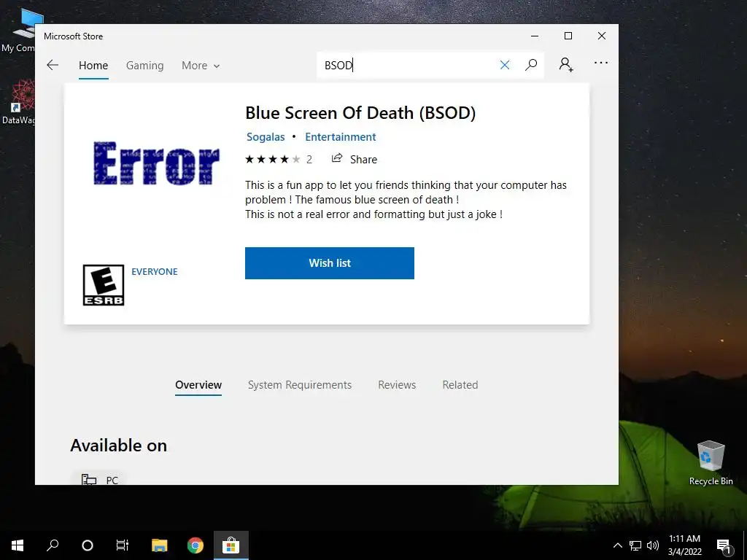Expand the More dropdown menu
The width and height of the screenshot is (747, 560).
201,66
